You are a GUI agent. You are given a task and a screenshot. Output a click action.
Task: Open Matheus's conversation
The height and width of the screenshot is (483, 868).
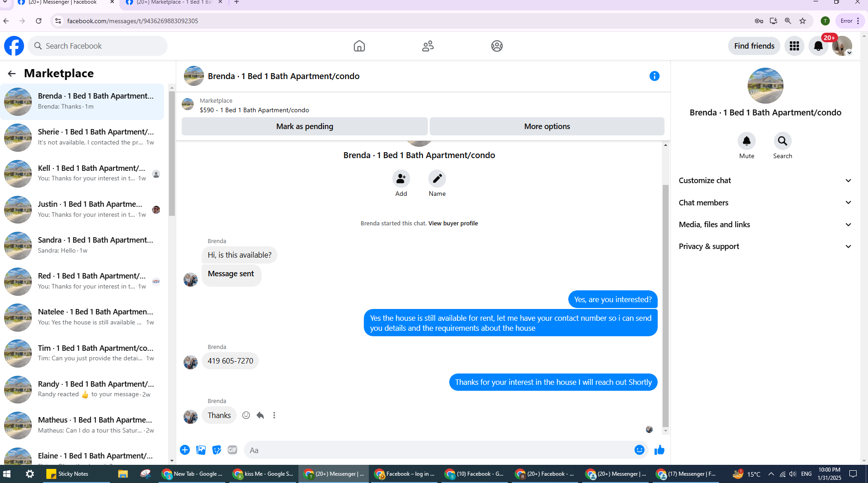[82, 425]
